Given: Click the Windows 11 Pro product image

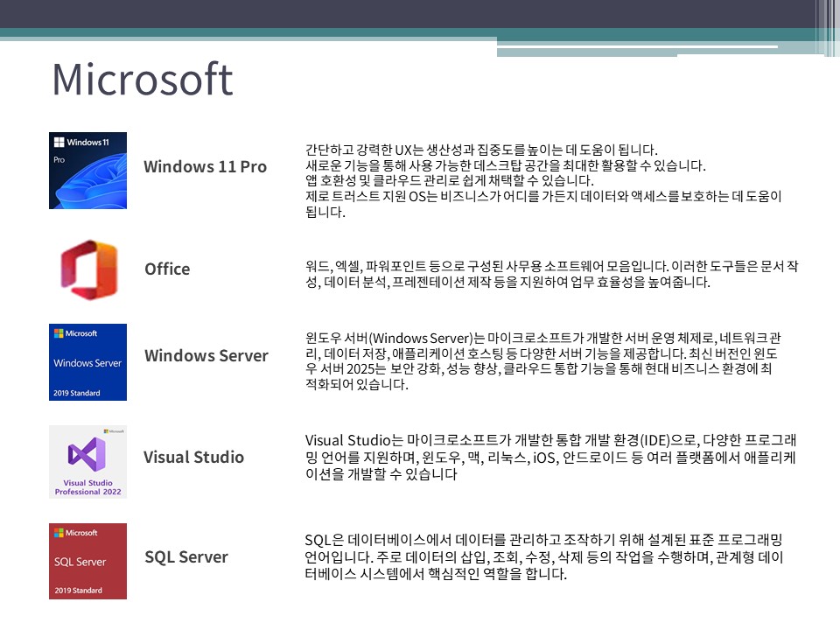Looking at the screenshot, I should click(x=87, y=171).
